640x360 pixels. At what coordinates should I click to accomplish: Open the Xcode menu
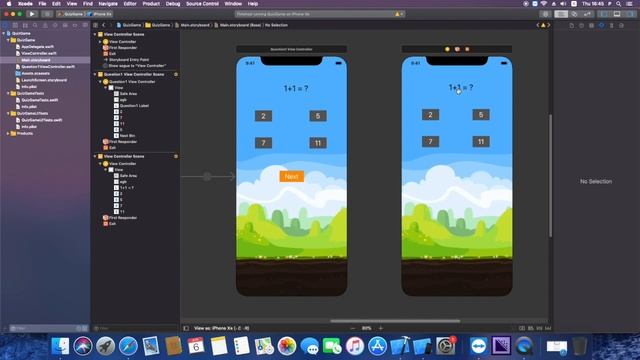[25, 4]
